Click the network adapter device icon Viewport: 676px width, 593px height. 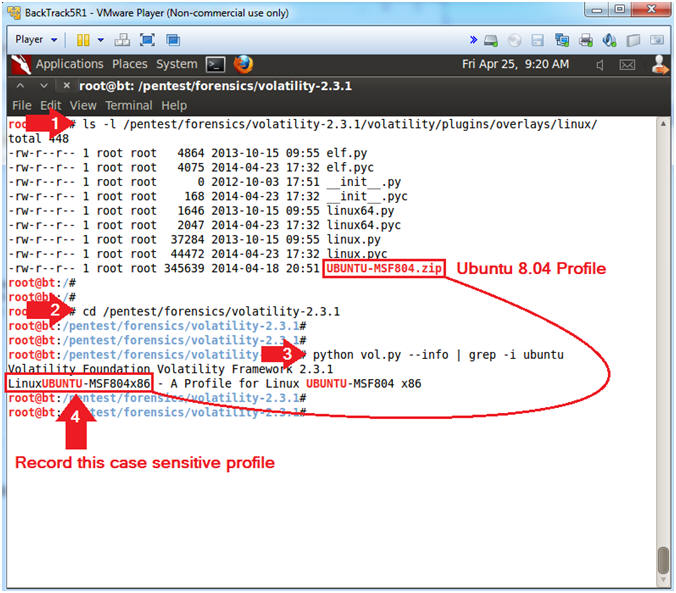(562, 40)
